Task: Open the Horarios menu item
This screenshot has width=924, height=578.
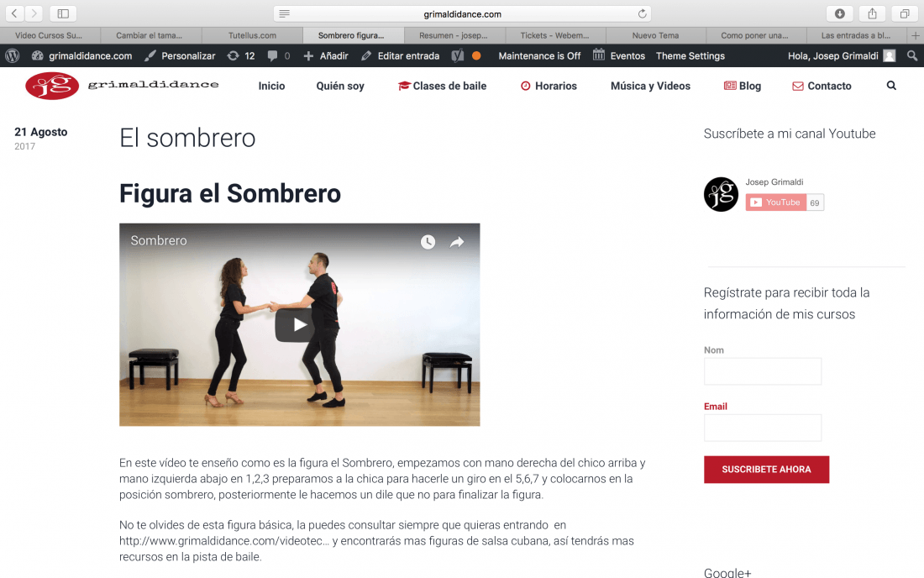Action: pyautogui.click(x=549, y=86)
